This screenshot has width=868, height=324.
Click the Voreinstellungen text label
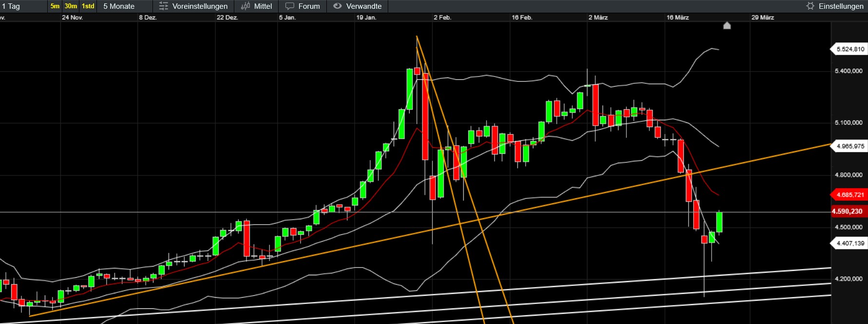(x=200, y=6)
